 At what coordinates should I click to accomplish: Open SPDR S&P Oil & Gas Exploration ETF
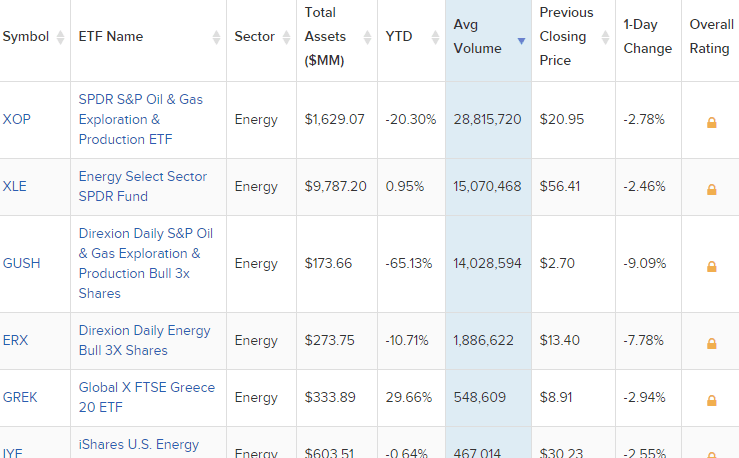coord(140,119)
